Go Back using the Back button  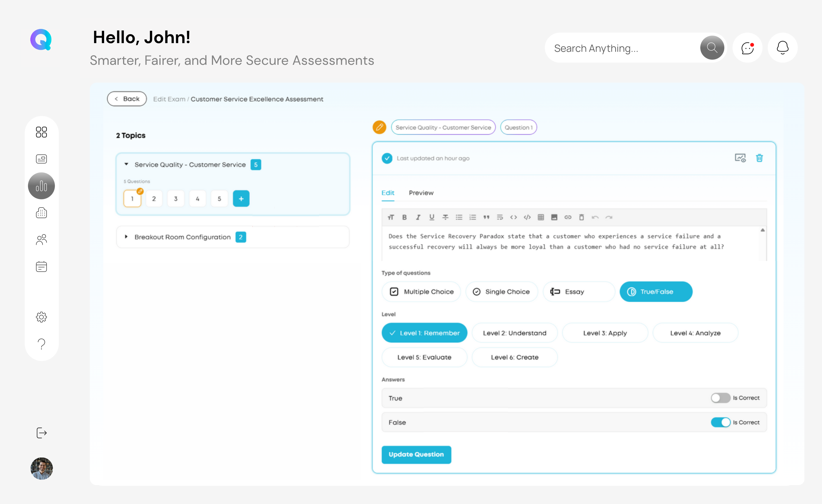[x=127, y=99]
